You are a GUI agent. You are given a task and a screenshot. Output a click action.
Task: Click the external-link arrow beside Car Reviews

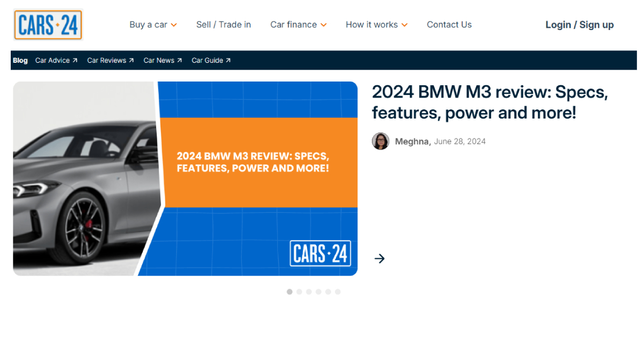pyautogui.click(x=131, y=60)
